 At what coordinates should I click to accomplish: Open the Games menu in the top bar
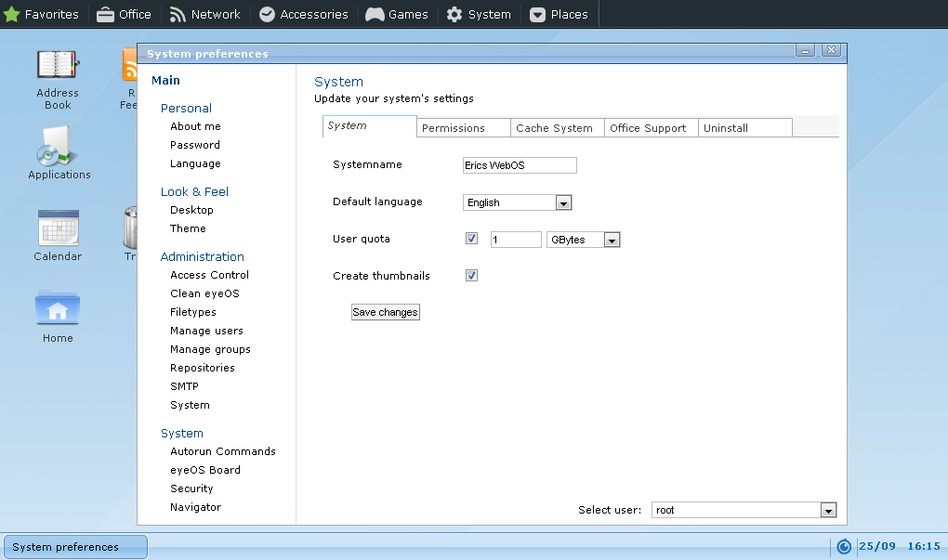coord(397,14)
